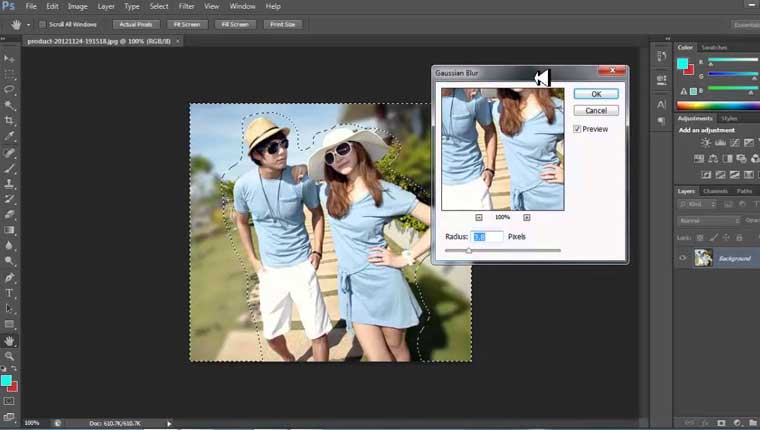
Task: Select the Pen tool
Action: pos(10,277)
